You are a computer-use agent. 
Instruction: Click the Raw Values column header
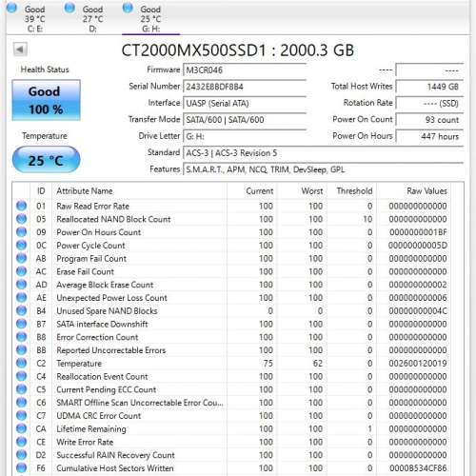pos(414,191)
